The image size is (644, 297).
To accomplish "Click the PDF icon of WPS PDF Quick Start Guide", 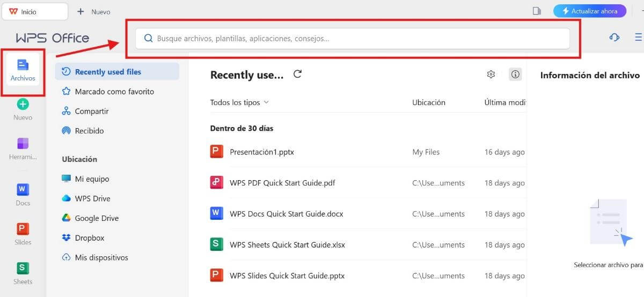I will [216, 183].
